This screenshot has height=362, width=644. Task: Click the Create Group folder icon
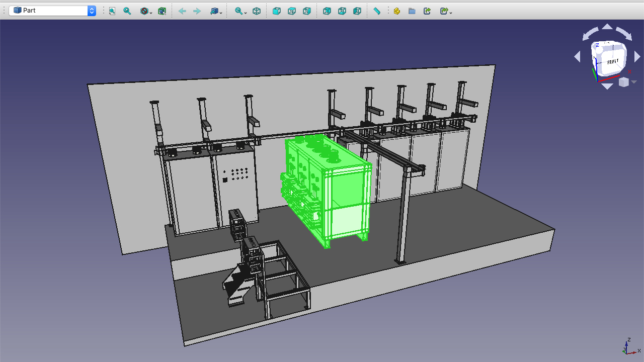tap(412, 11)
